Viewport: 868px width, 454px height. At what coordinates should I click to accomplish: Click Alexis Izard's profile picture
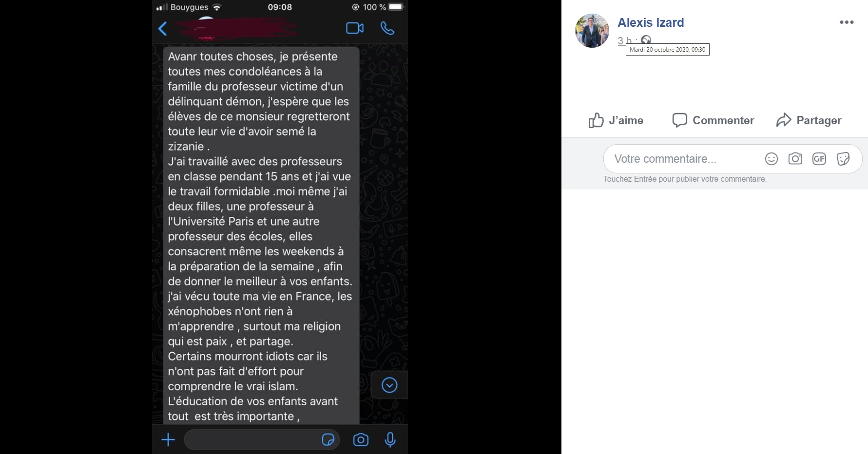click(x=592, y=31)
